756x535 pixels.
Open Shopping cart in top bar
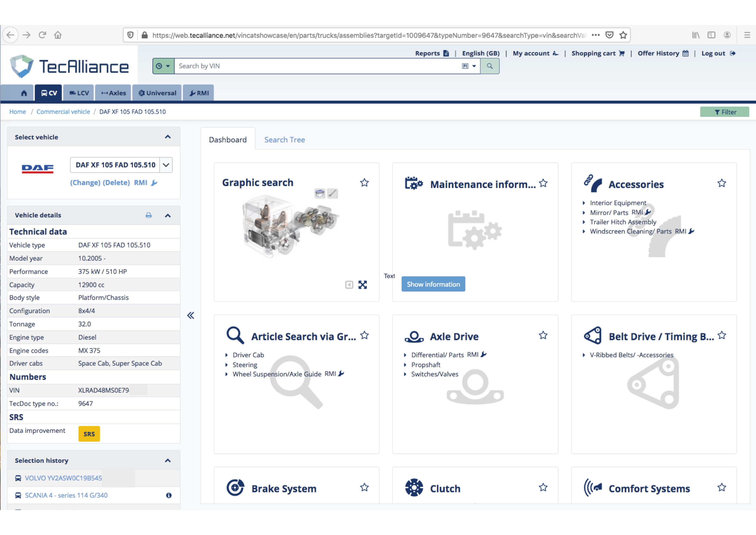pos(598,53)
